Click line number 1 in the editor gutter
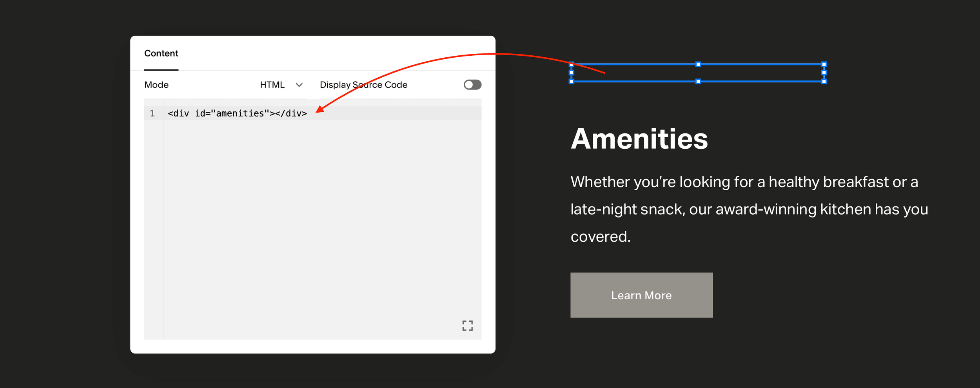Viewport: 980px width, 388px height. click(x=152, y=113)
